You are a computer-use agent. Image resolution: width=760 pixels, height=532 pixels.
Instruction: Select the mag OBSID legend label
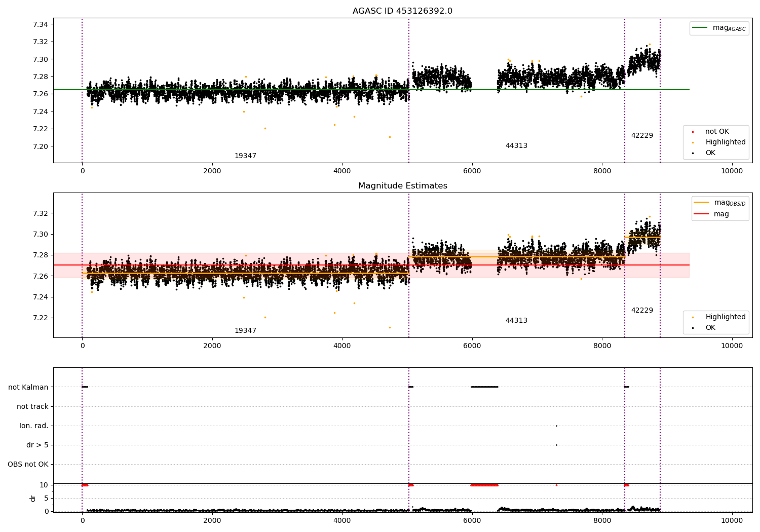(730, 203)
